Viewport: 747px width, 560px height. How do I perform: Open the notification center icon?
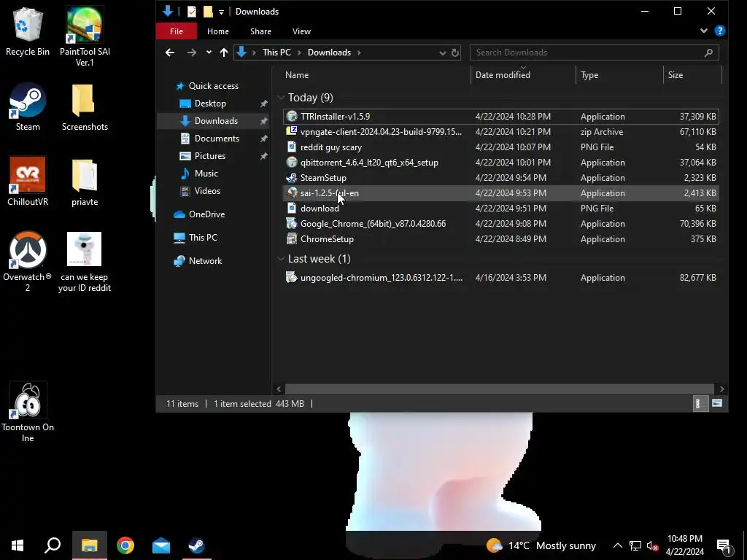tap(724, 545)
